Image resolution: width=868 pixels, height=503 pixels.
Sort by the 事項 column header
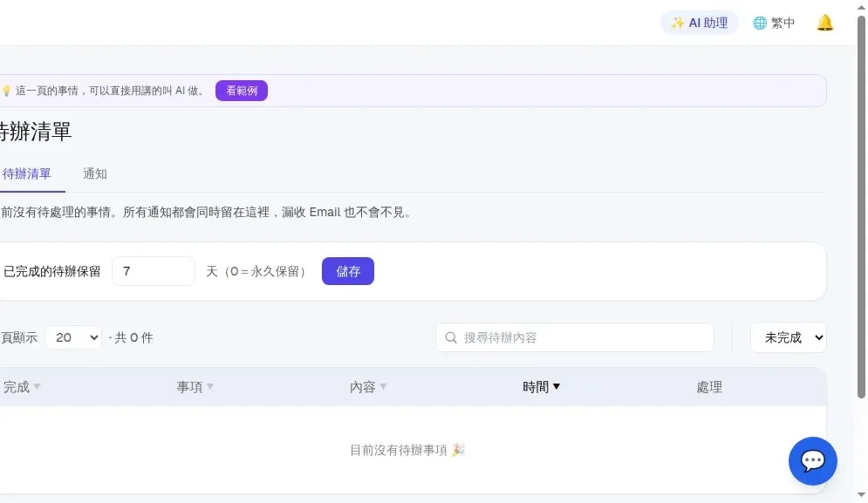tap(195, 387)
